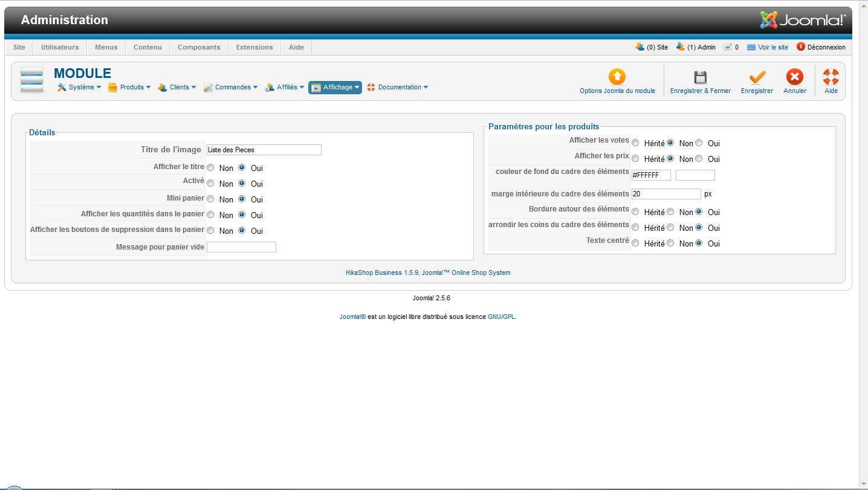Open the Composants menu
This screenshot has width=868, height=490.
click(199, 47)
